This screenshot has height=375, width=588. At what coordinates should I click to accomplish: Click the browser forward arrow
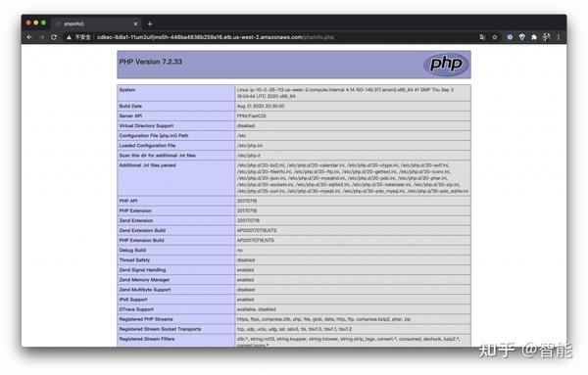[41, 37]
